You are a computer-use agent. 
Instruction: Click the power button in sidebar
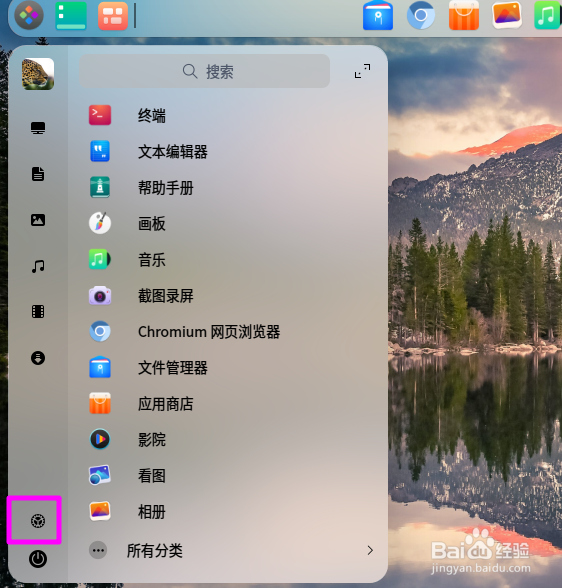pos(38,559)
